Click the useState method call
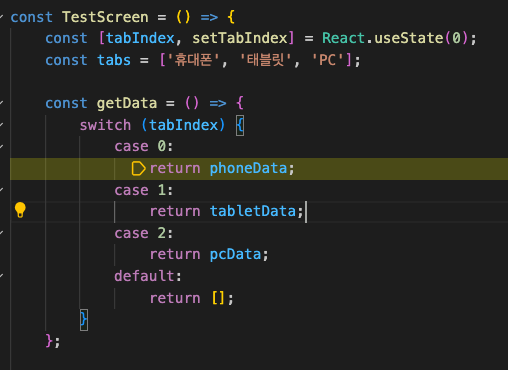 click(x=409, y=38)
